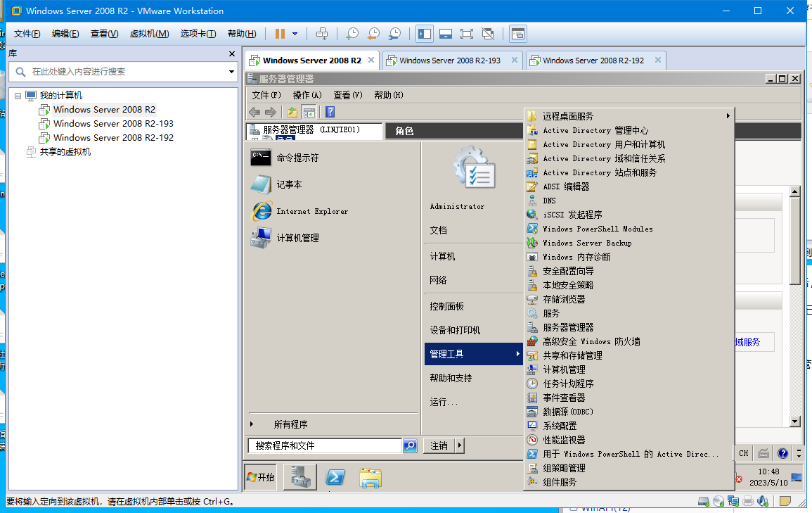Click the console view icon in toolbar
The image size is (812, 513).
click(x=518, y=34)
